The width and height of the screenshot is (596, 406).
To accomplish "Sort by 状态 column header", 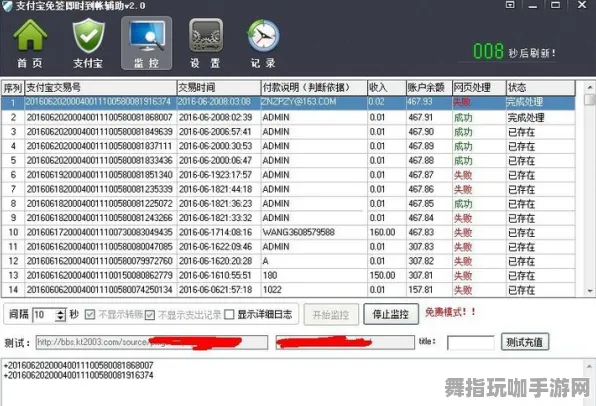I will pos(541,88).
